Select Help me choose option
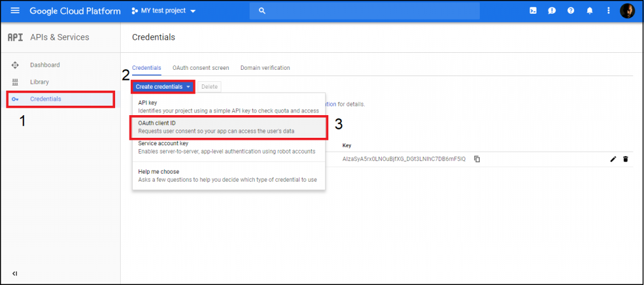 pyautogui.click(x=229, y=176)
